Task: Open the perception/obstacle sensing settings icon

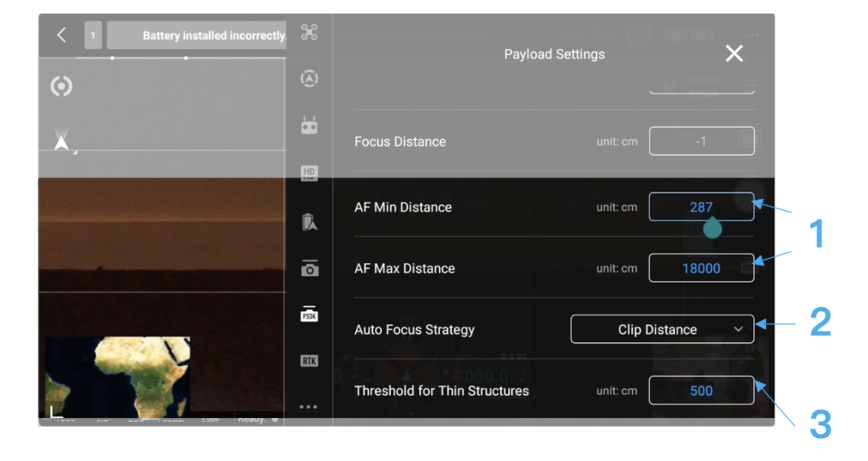Action: 309,79
